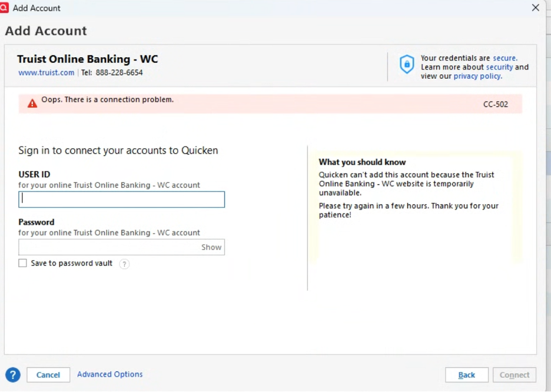Click the red warning triangle icon

(x=32, y=103)
